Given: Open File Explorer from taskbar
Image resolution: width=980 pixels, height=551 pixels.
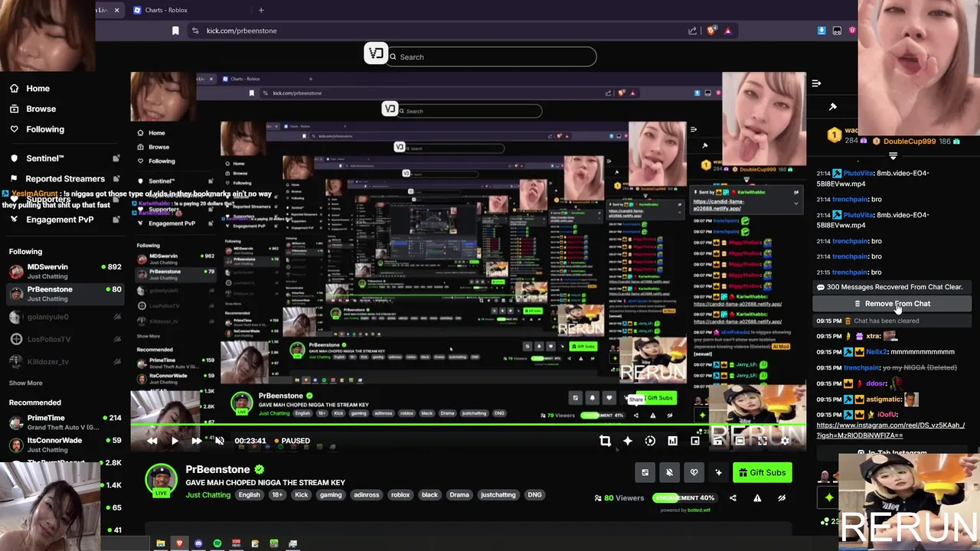Looking at the screenshot, I should (x=161, y=543).
